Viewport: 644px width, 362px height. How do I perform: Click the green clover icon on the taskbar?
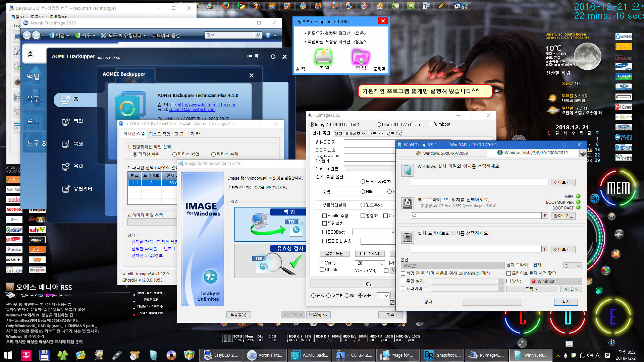point(63,355)
